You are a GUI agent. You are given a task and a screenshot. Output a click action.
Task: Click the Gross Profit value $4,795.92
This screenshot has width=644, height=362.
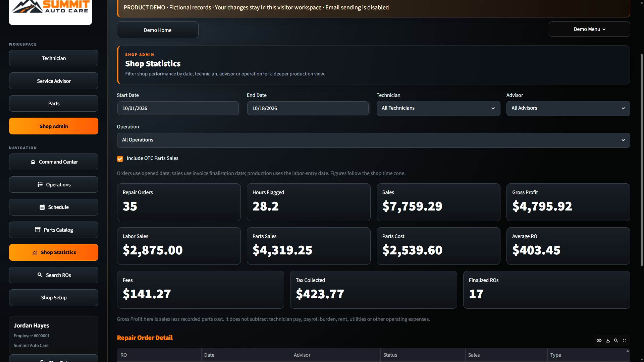pos(542,206)
